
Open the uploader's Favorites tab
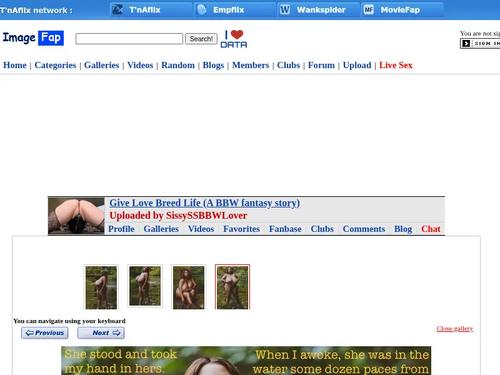pos(241,229)
